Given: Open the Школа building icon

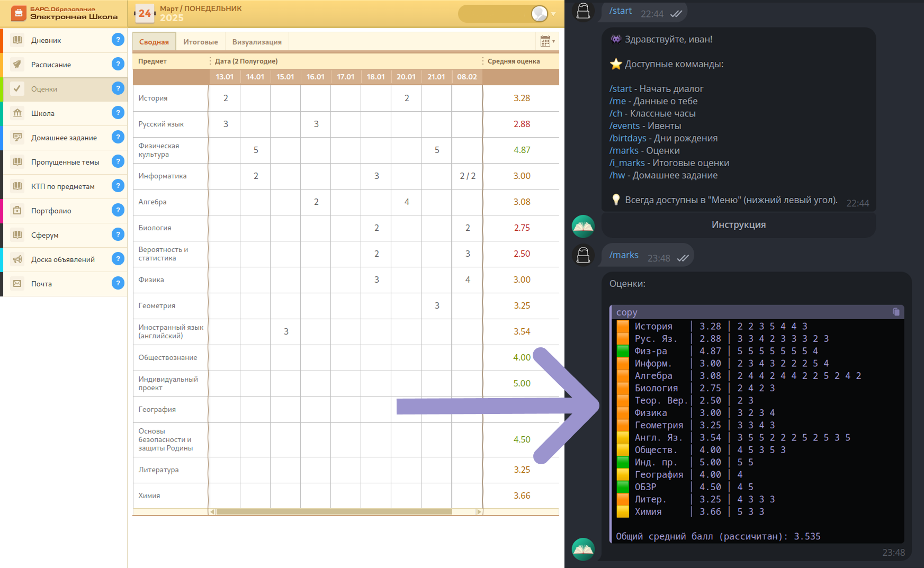Looking at the screenshot, I should pyautogui.click(x=17, y=113).
